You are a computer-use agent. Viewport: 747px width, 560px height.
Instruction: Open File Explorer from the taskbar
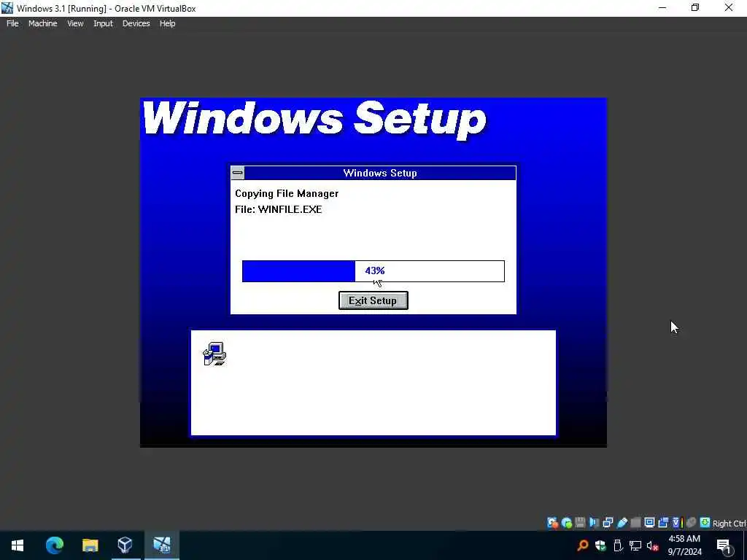(90, 545)
